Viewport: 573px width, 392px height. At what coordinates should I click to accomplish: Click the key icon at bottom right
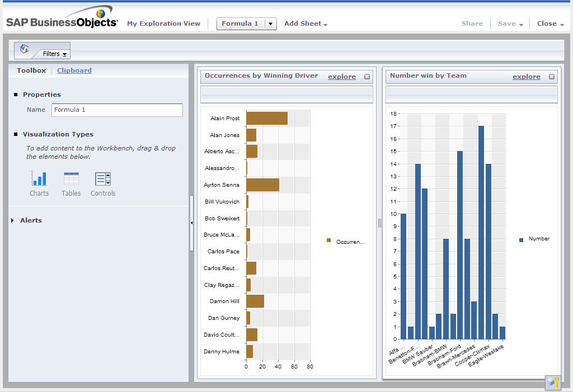pos(553,382)
